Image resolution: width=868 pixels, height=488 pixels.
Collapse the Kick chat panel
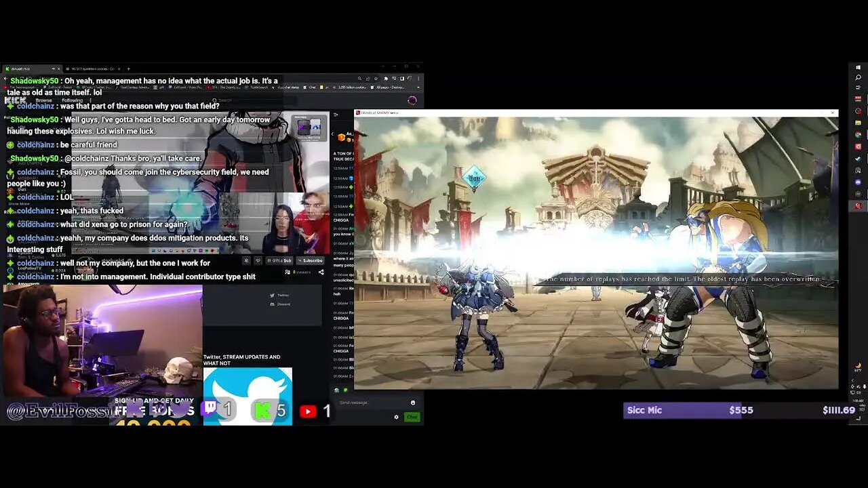coord(335,115)
